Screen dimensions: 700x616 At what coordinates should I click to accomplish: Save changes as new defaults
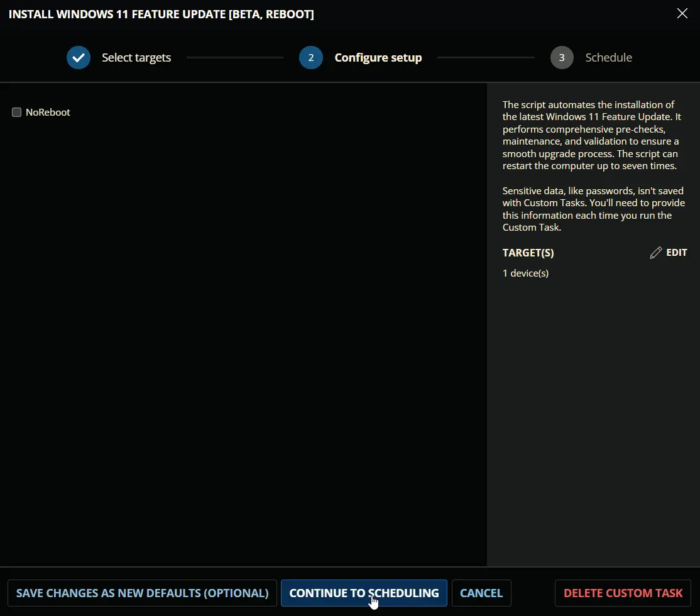point(143,593)
